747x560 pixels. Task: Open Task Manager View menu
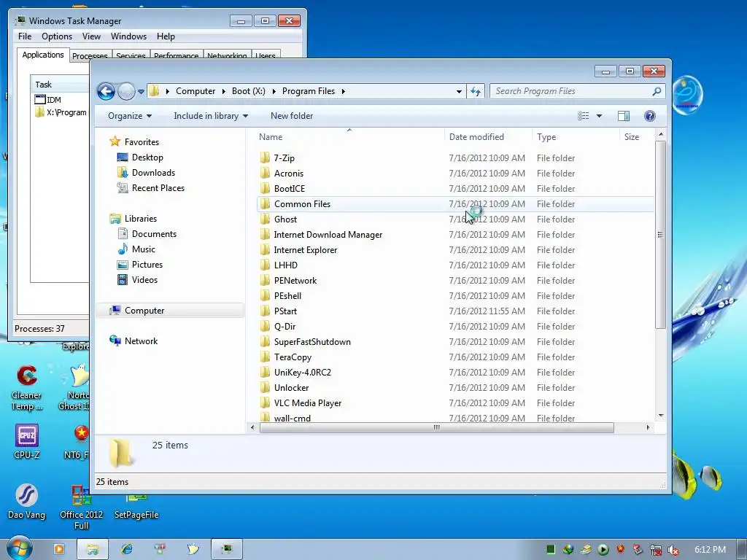click(x=91, y=36)
